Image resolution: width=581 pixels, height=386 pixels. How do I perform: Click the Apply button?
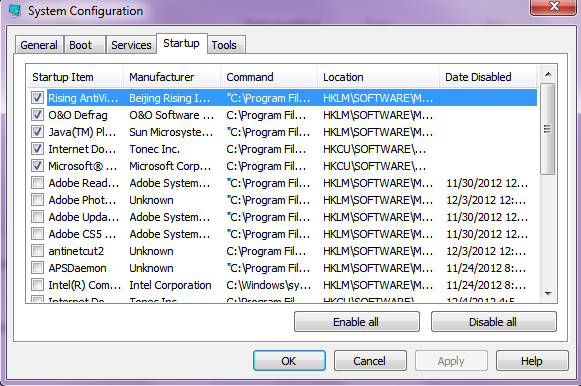point(451,360)
